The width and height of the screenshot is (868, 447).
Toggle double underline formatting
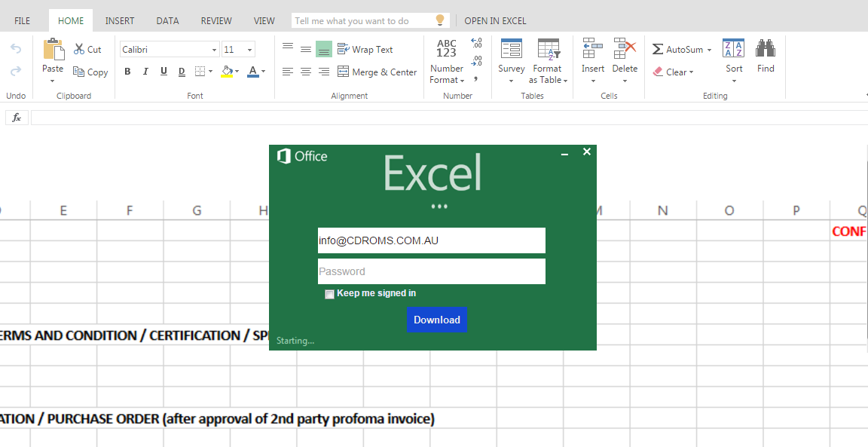click(x=182, y=72)
